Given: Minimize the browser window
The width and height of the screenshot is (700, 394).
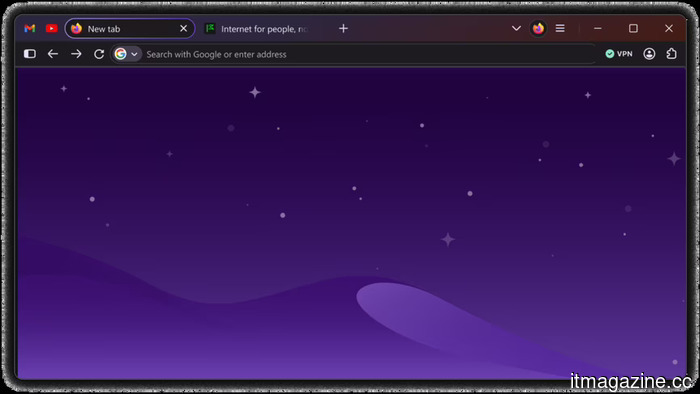Looking at the screenshot, I should pos(598,29).
